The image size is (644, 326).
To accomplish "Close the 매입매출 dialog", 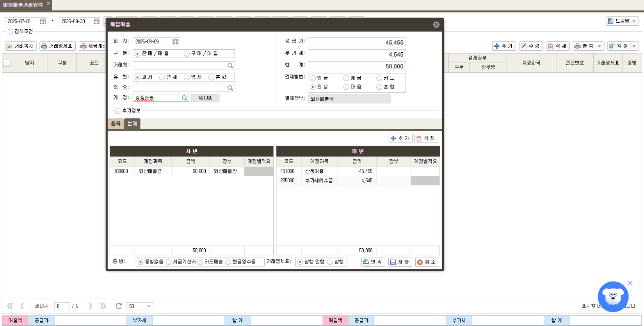I will click(x=436, y=25).
